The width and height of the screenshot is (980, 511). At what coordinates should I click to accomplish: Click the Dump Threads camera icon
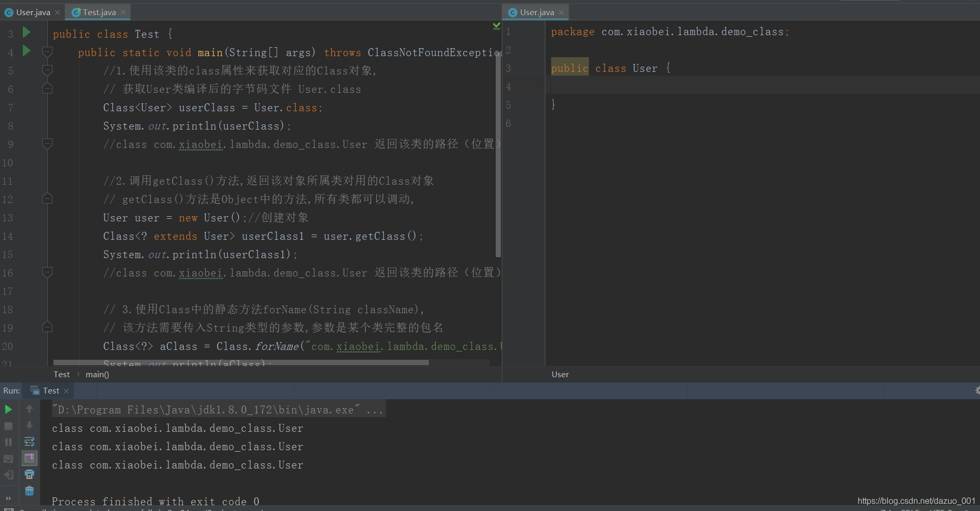pos(8,459)
